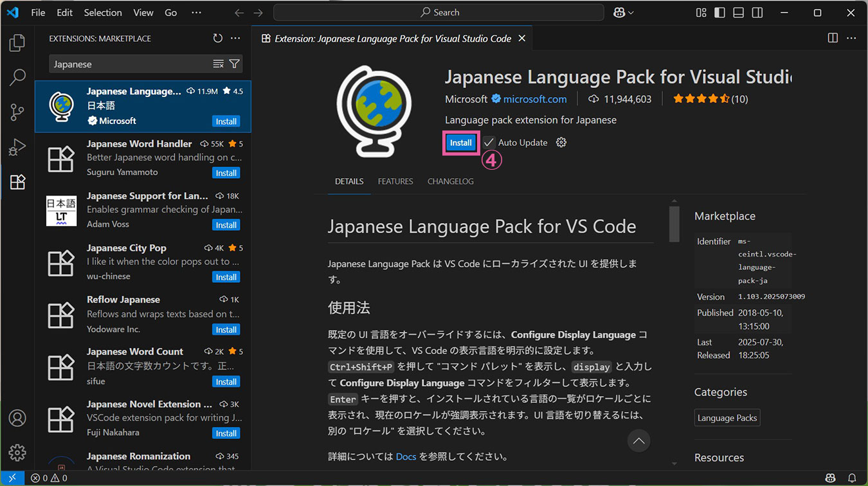Open the Source Control view
This screenshot has height=486, width=868.
point(17,113)
